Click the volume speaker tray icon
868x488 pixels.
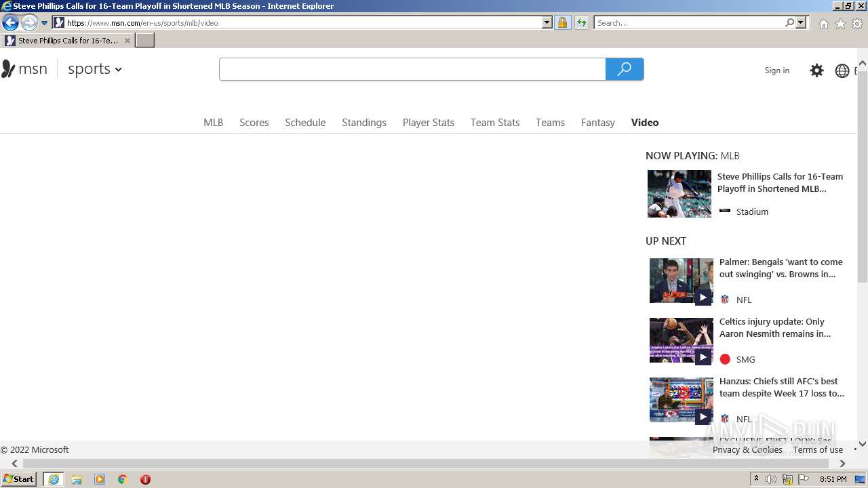click(x=771, y=479)
